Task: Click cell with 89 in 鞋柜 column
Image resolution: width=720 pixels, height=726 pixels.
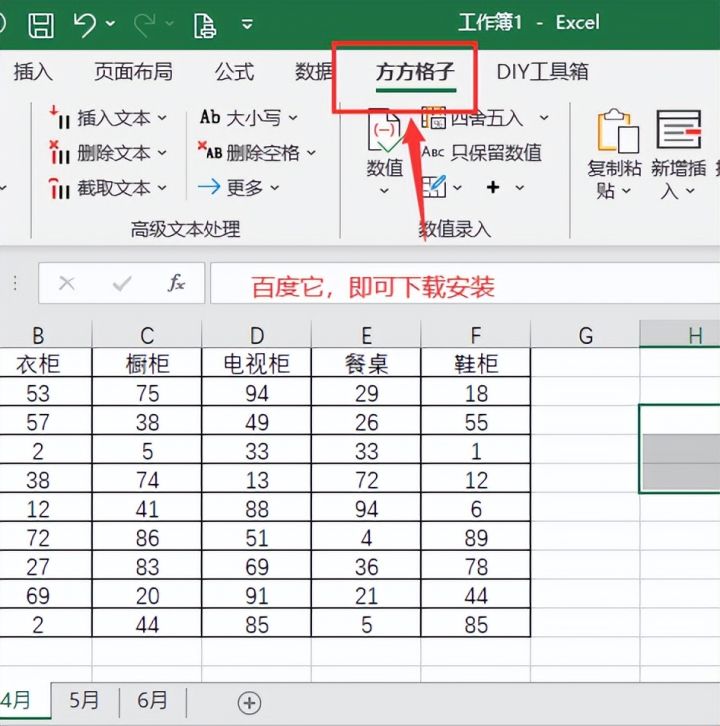Action: point(476,537)
